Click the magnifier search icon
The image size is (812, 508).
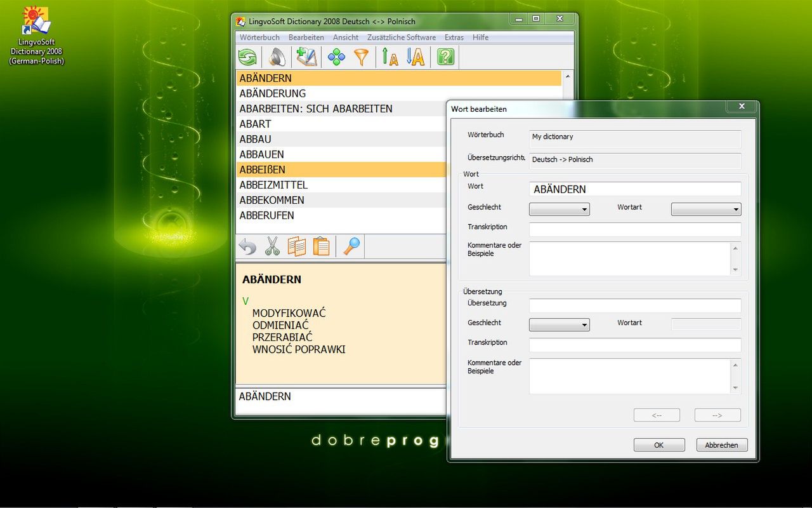click(351, 246)
